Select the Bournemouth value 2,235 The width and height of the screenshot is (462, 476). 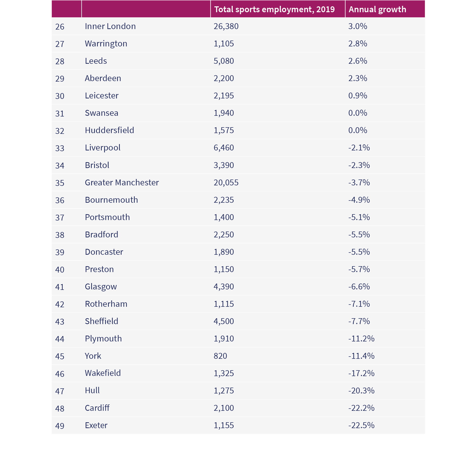(224, 200)
